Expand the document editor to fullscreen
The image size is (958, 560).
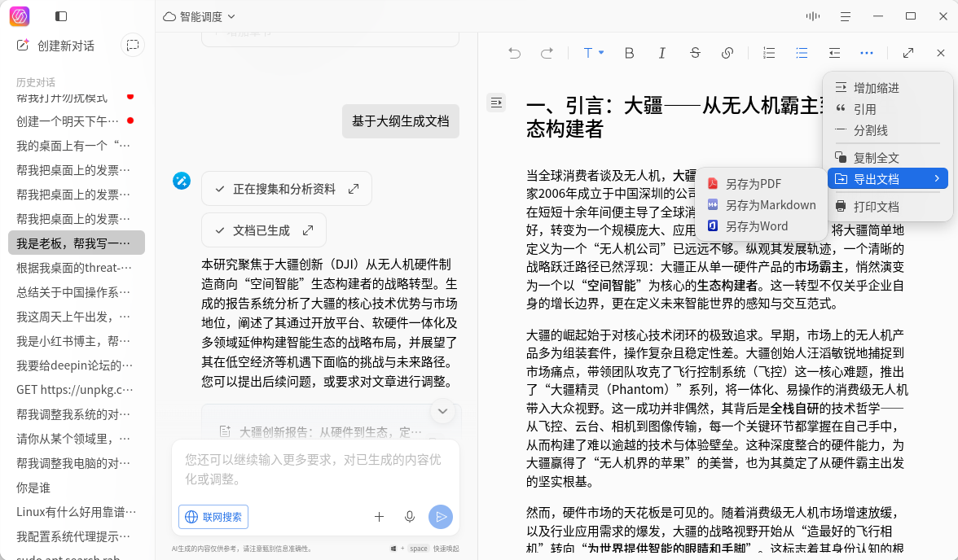click(908, 53)
